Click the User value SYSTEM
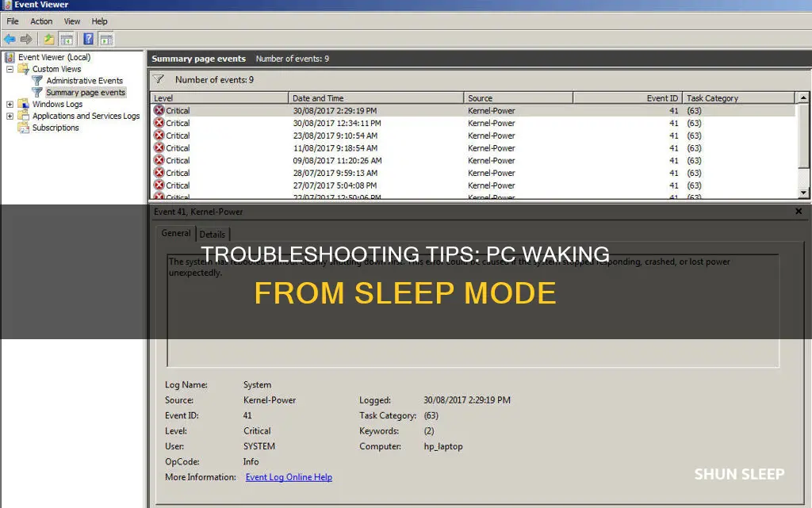The height and width of the screenshot is (508, 812). point(259,446)
